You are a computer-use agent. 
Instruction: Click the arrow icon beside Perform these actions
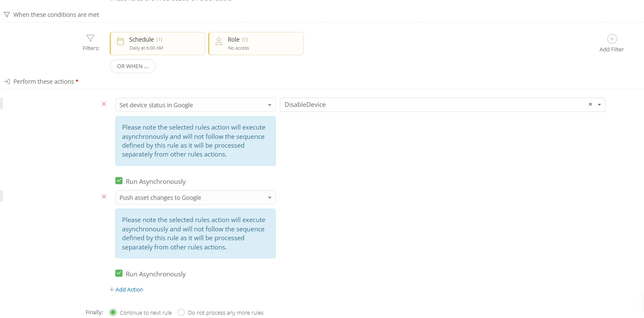point(7,82)
